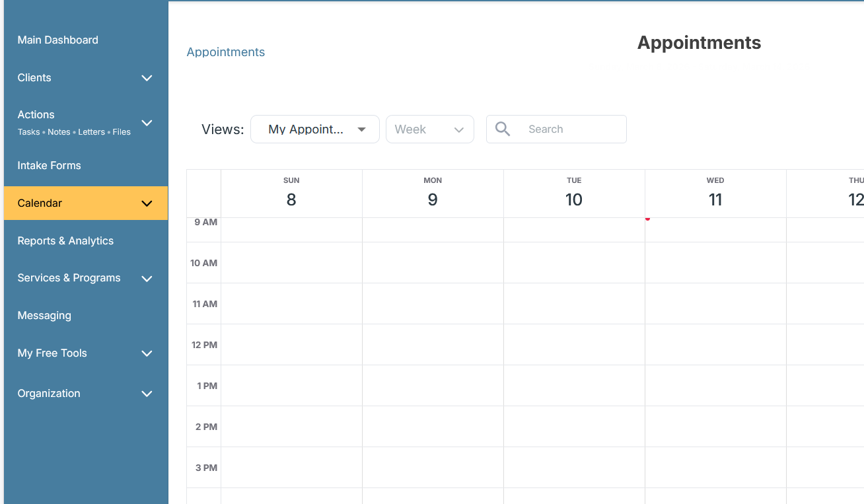Image resolution: width=864 pixels, height=504 pixels.
Task: Click the Tuesday 10 AM time slot
Action: [574, 263]
